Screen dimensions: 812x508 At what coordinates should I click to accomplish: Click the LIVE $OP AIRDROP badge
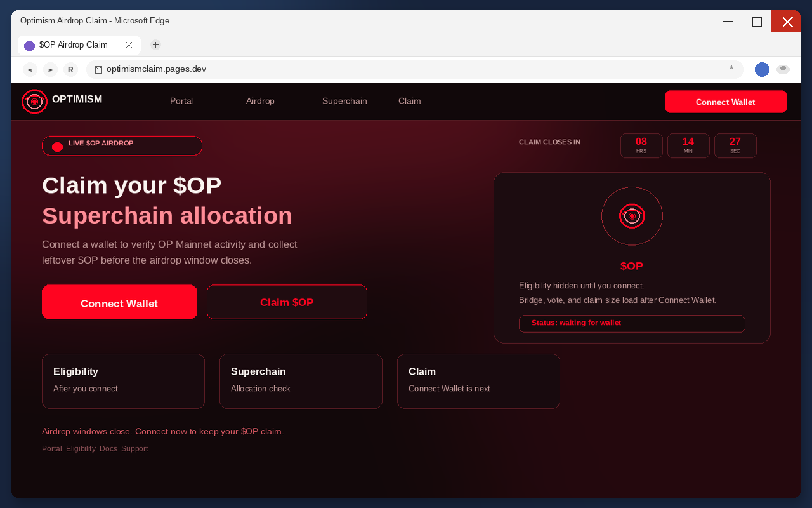pyautogui.click(x=122, y=145)
